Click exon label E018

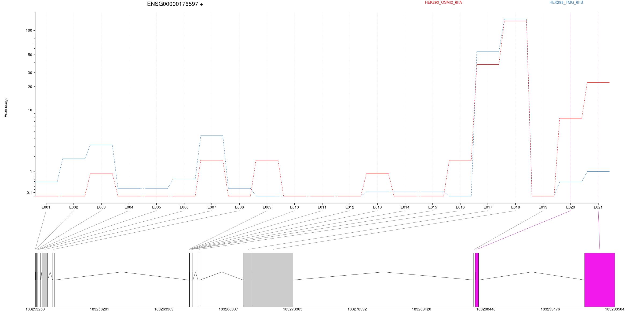(515, 207)
